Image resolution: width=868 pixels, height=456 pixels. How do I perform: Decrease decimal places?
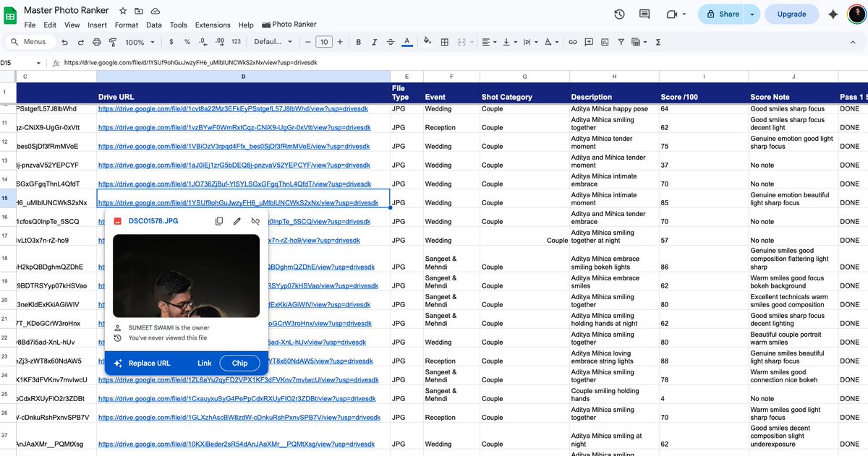(x=202, y=42)
